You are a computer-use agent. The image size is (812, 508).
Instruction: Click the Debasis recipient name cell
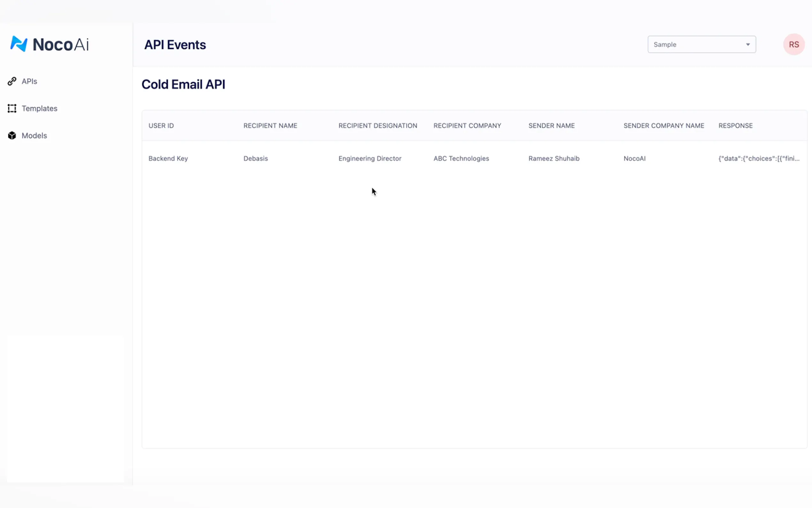255,158
